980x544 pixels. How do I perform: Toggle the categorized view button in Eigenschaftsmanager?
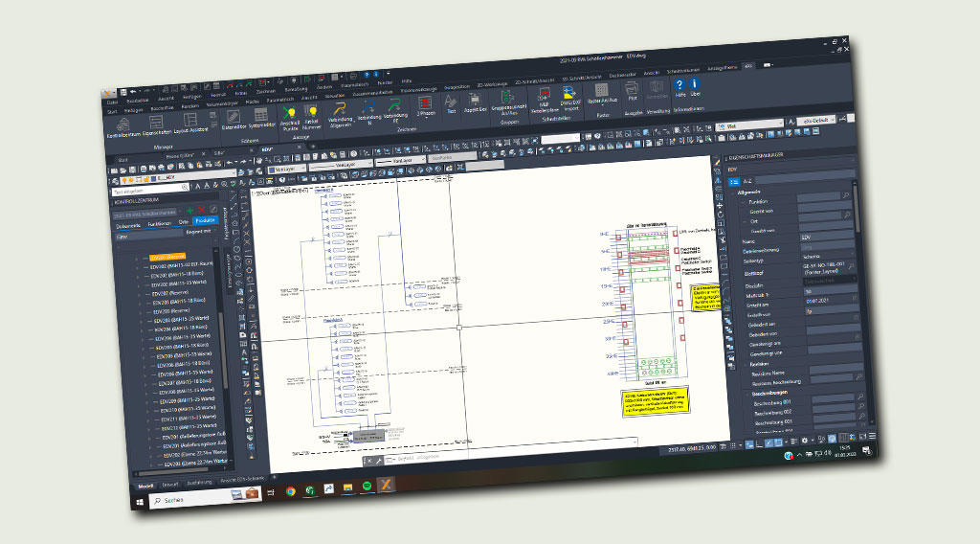[x=732, y=180]
